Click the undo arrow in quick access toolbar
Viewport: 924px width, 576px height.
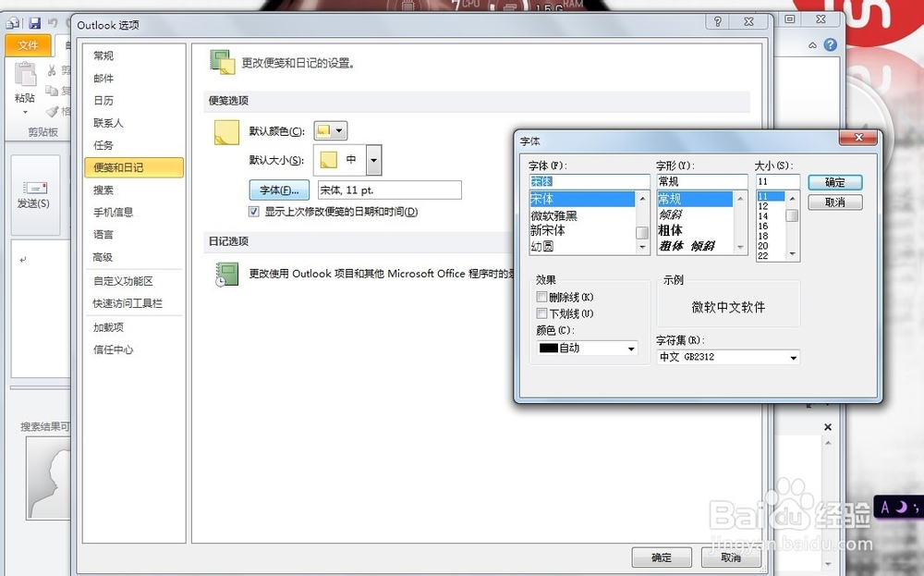pos(53,23)
